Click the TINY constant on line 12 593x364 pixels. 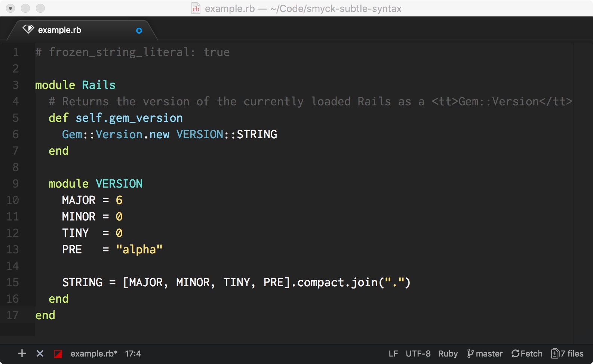75,233
